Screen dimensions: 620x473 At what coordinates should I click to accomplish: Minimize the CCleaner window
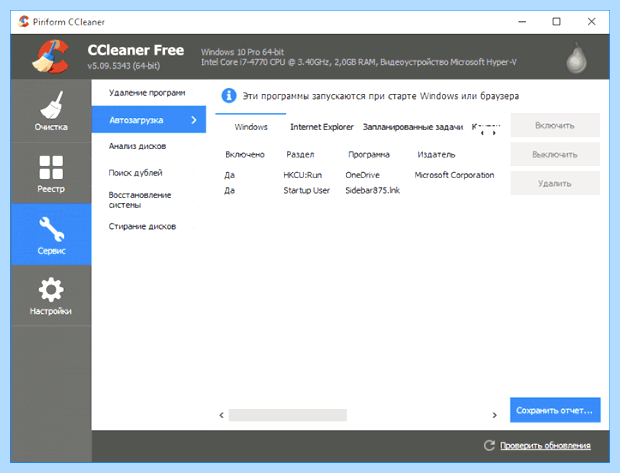[522, 22]
